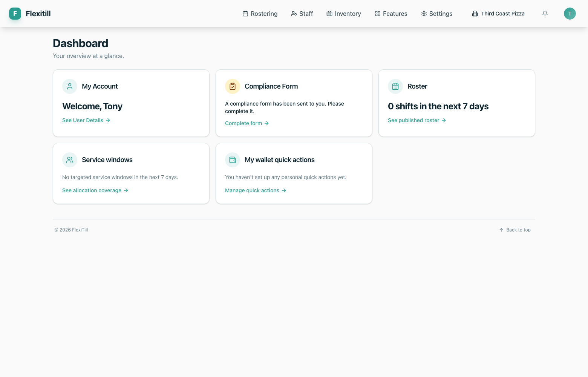
Task: Click Back to top link
Action: (x=515, y=230)
